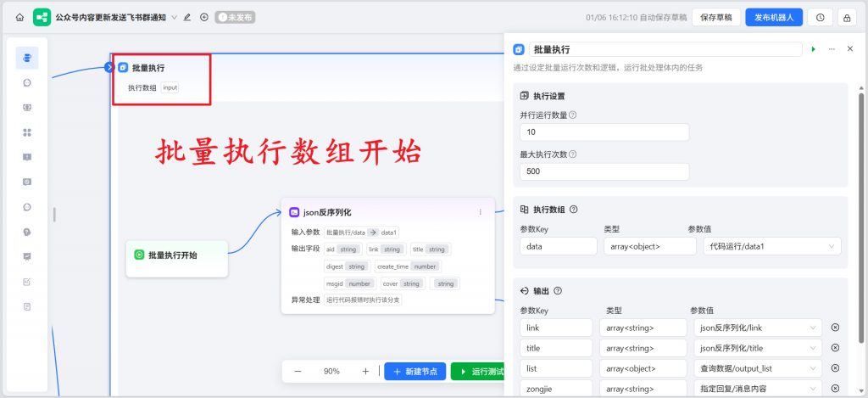Viewport: 868px width, 398px height.
Task: Click the pencil icon to rename the robot
Action: click(187, 17)
